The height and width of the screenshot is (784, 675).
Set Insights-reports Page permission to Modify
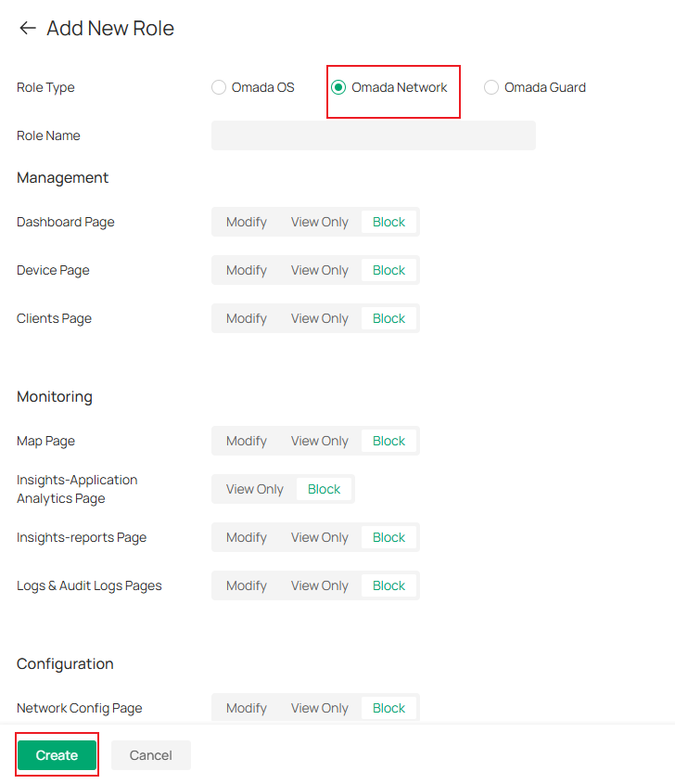click(x=247, y=537)
